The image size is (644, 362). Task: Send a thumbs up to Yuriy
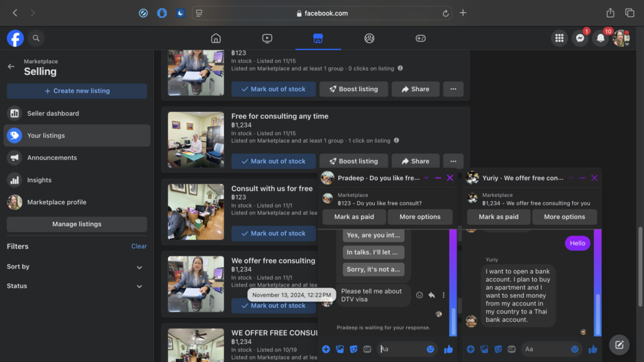pos(592,349)
